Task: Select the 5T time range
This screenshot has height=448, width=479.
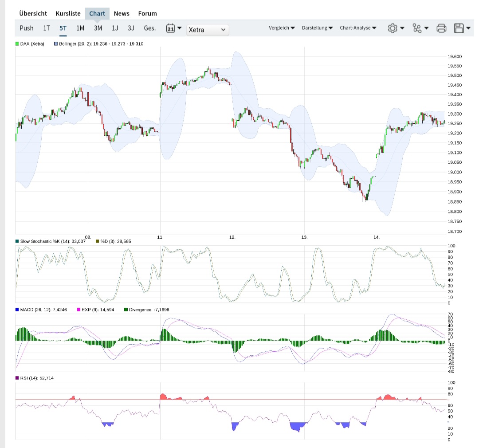Action: click(x=63, y=28)
